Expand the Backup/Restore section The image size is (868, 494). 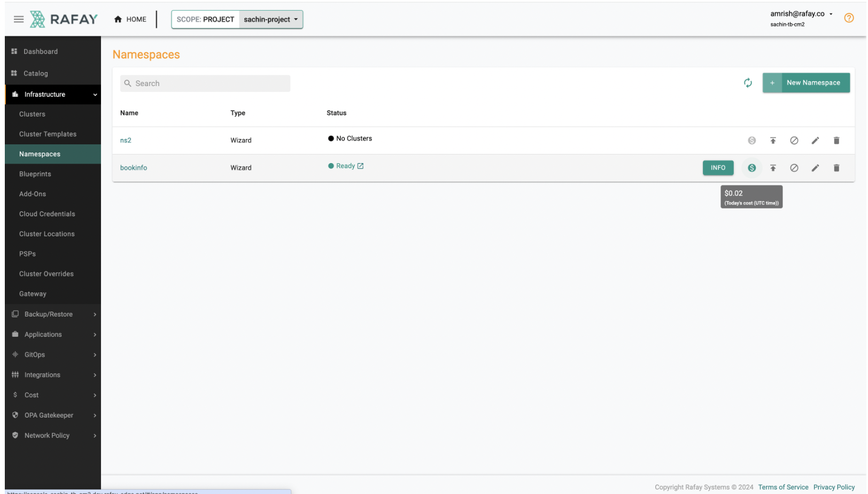(53, 314)
